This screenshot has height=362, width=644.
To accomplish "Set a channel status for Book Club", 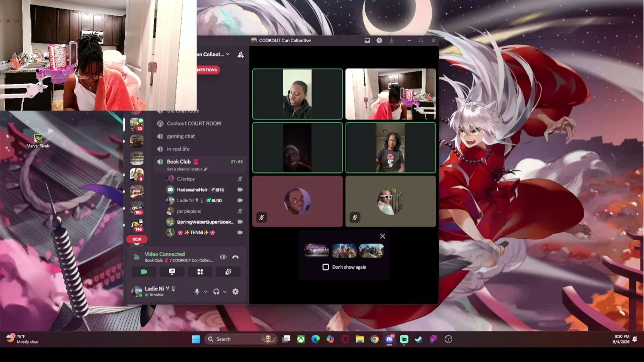I will [187, 169].
